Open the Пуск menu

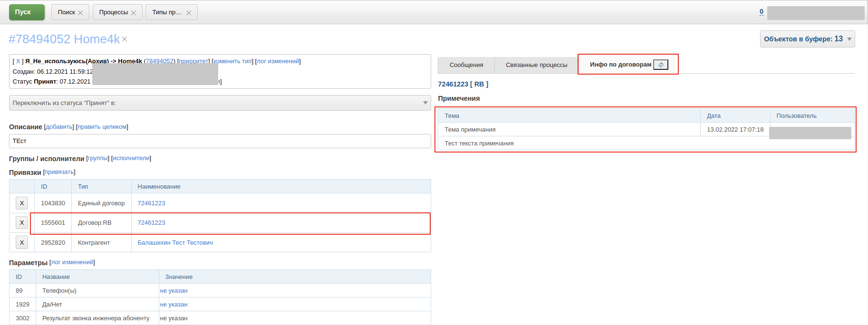point(27,12)
